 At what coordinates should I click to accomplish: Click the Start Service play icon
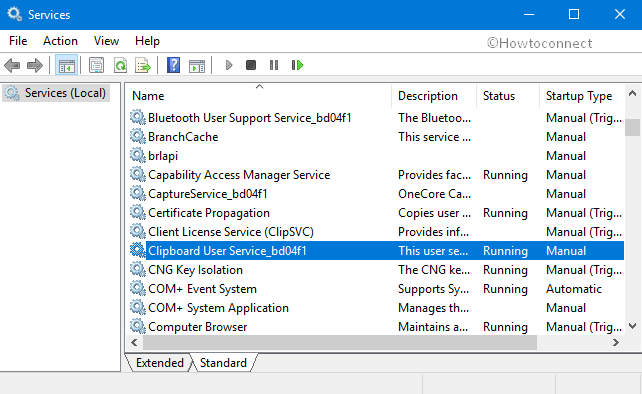click(x=229, y=65)
